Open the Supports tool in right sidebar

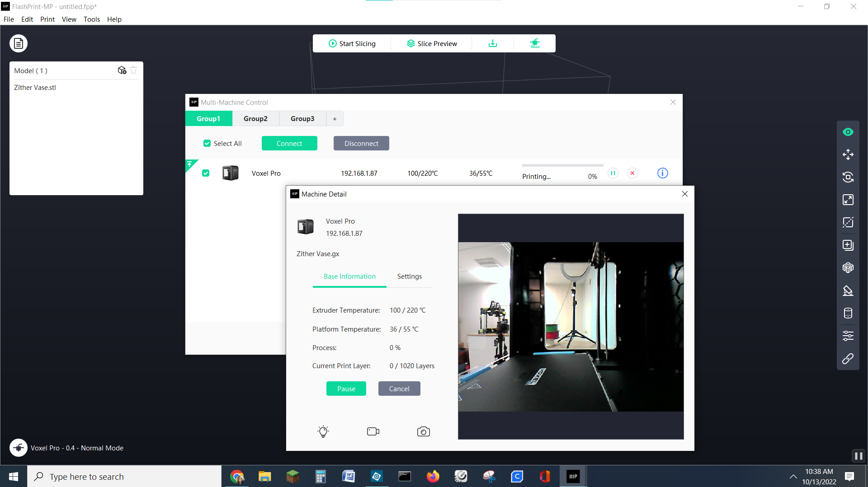coord(848,290)
